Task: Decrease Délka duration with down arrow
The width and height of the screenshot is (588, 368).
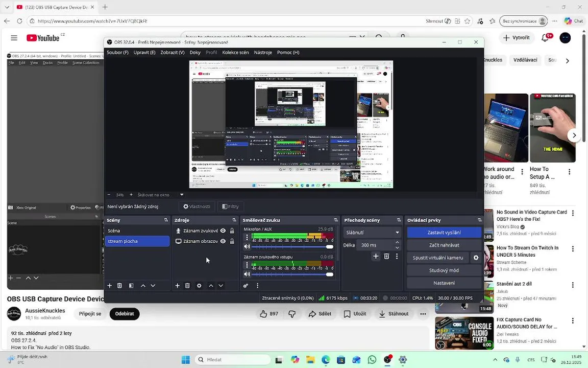Action: [397, 247]
